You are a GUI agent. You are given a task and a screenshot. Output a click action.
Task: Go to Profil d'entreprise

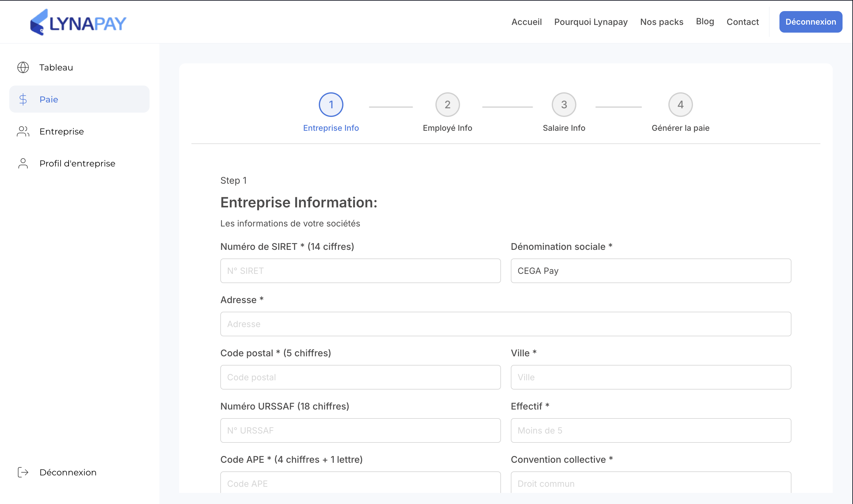[x=79, y=163]
